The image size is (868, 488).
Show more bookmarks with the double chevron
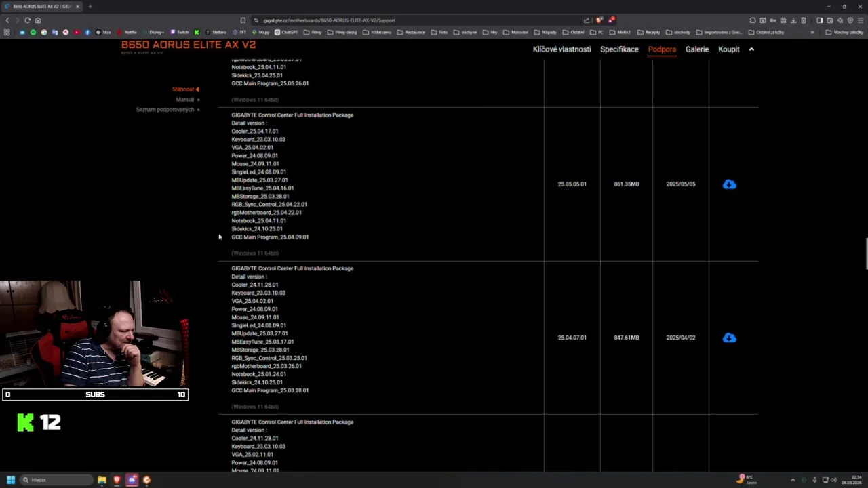click(x=812, y=32)
